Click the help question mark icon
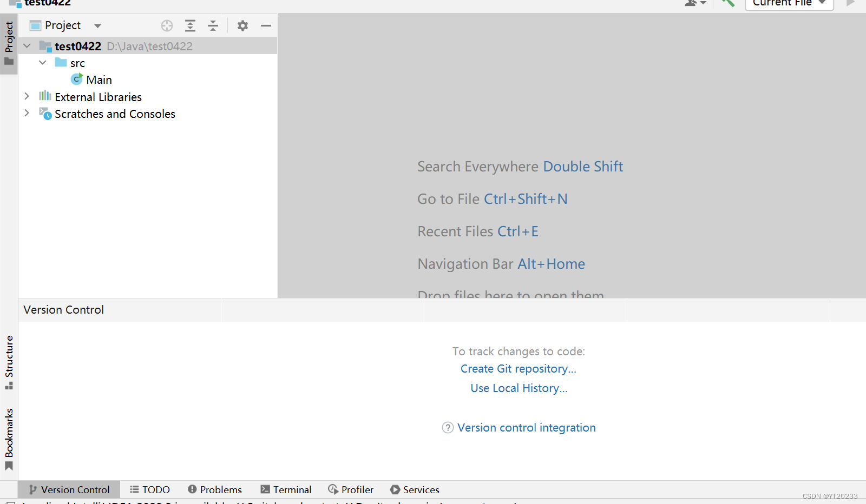 click(448, 428)
